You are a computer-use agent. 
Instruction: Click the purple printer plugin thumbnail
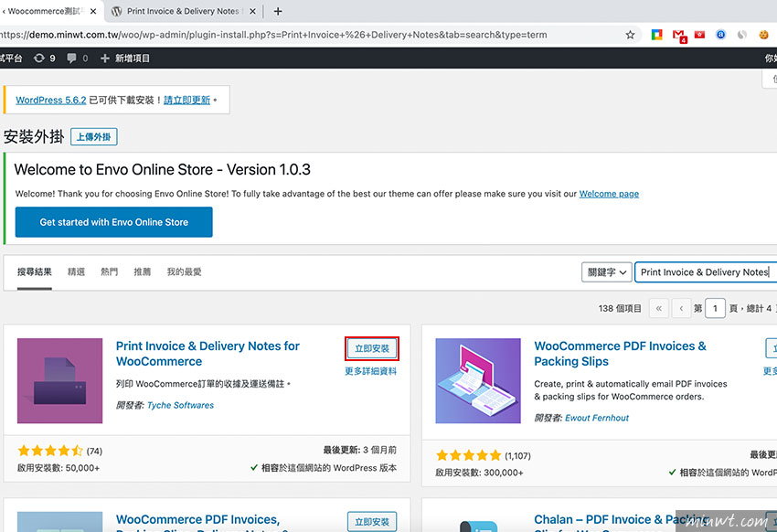pos(60,381)
